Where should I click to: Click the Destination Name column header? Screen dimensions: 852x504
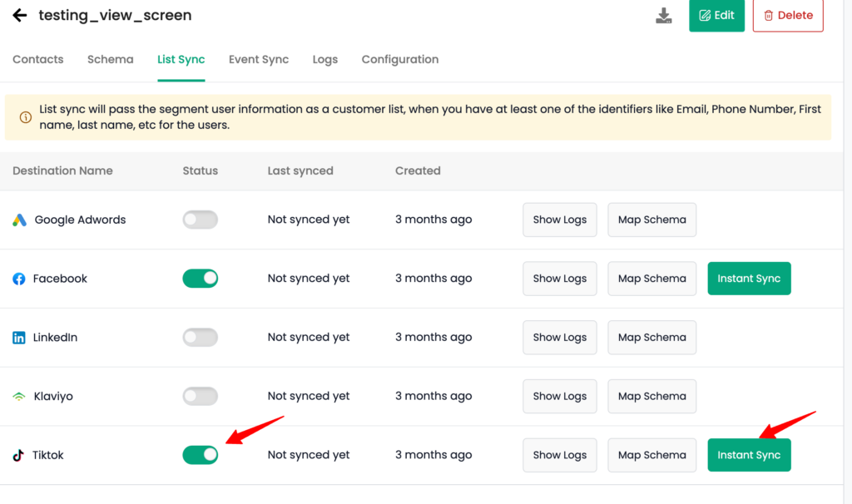62,170
